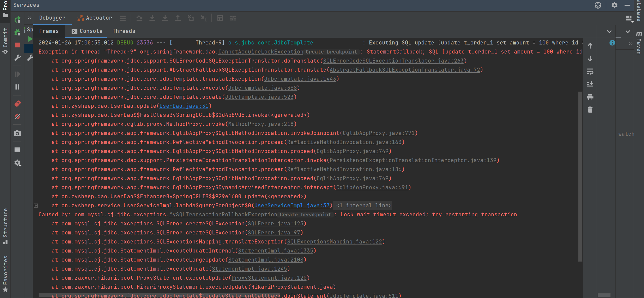Toggle Mute Breakpoints icon
This screenshot has width=644, height=298.
click(17, 117)
